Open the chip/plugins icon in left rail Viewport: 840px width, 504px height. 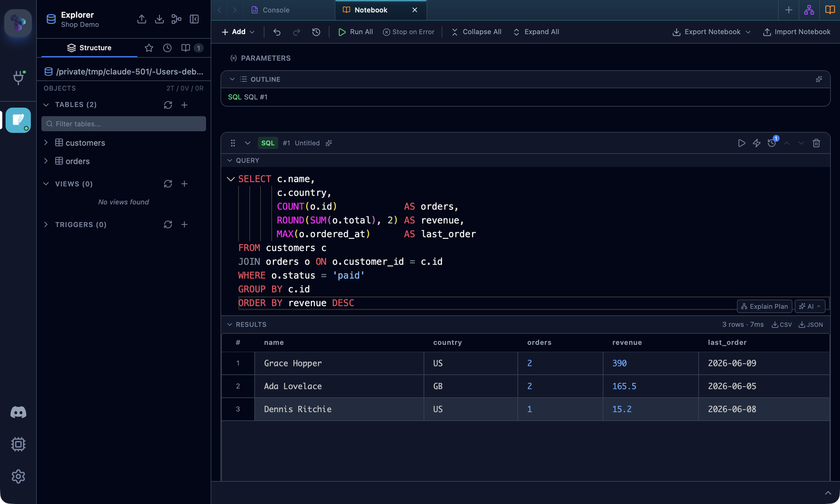[18, 445]
